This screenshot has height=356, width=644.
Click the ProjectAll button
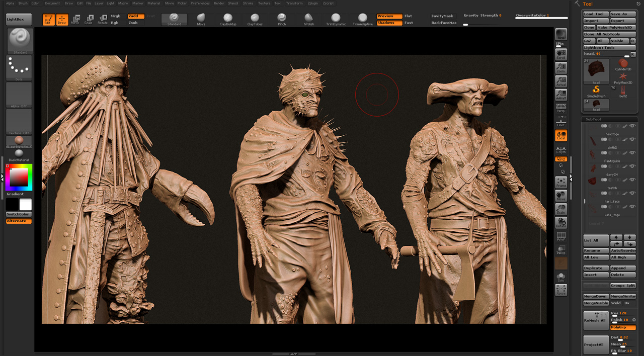point(596,344)
